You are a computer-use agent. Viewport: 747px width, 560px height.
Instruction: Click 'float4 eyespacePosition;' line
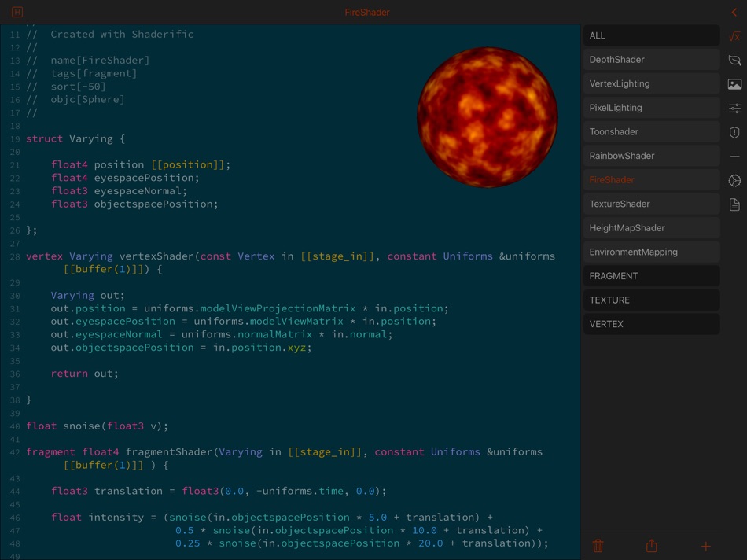(x=125, y=178)
